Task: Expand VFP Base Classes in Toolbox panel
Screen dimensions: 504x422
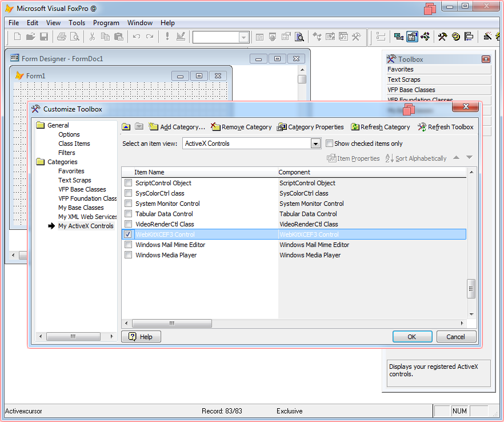Action: 439,90
